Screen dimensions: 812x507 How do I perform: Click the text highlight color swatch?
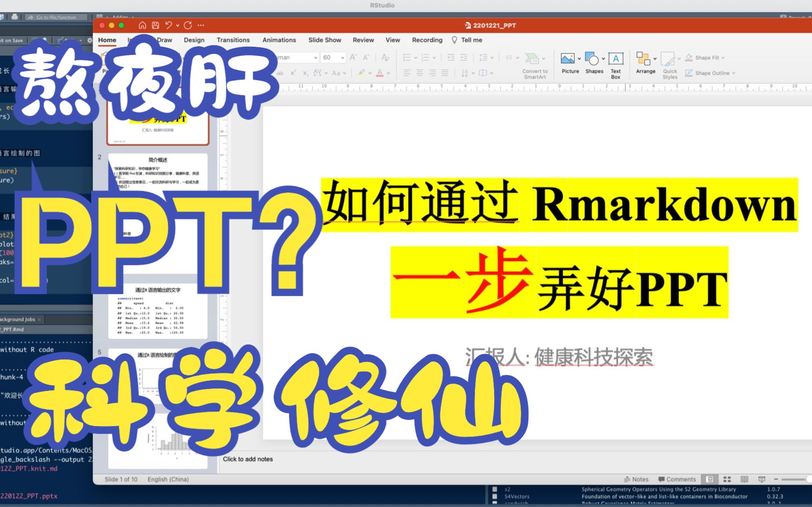(x=361, y=73)
